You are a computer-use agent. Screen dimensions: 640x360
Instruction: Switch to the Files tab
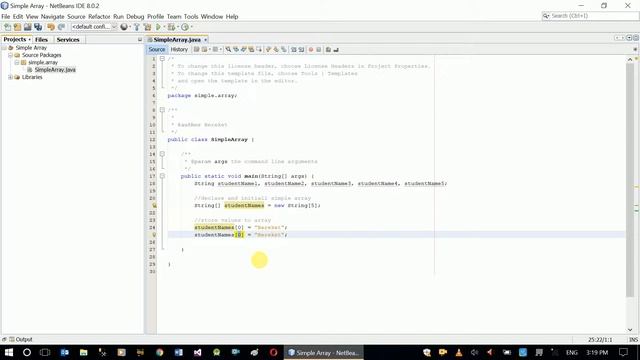[x=41, y=40]
